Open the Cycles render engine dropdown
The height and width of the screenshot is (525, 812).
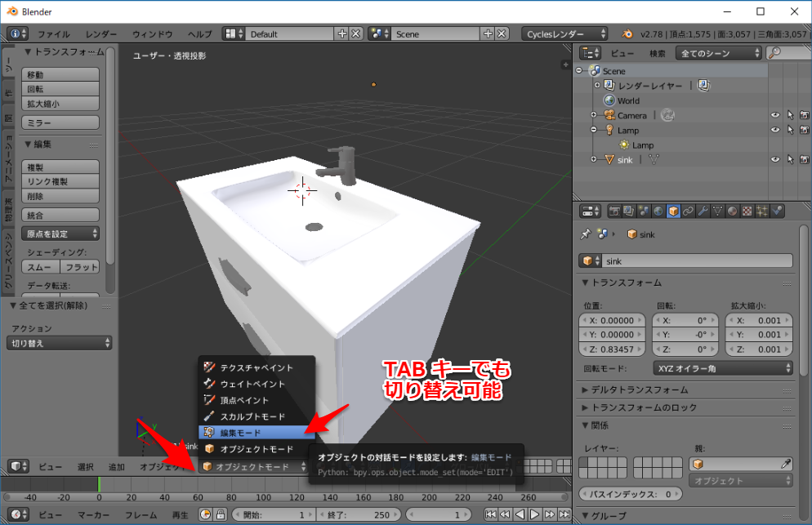click(x=564, y=33)
